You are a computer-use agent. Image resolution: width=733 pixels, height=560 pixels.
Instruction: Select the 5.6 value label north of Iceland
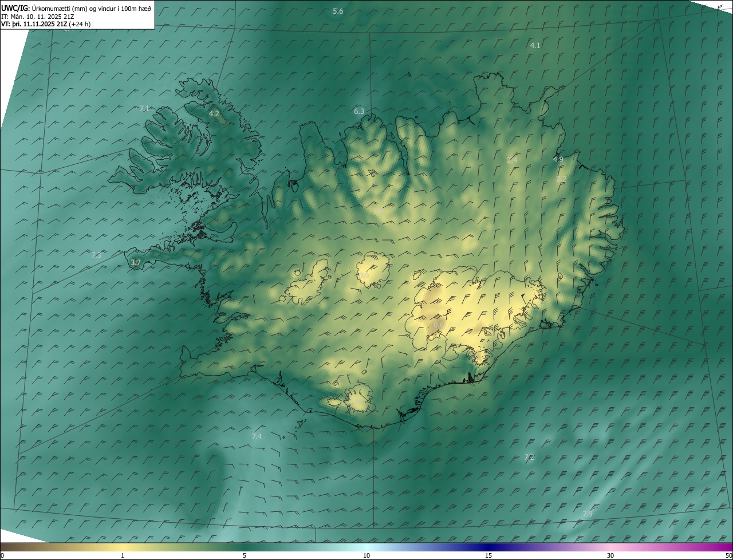point(338,11)
